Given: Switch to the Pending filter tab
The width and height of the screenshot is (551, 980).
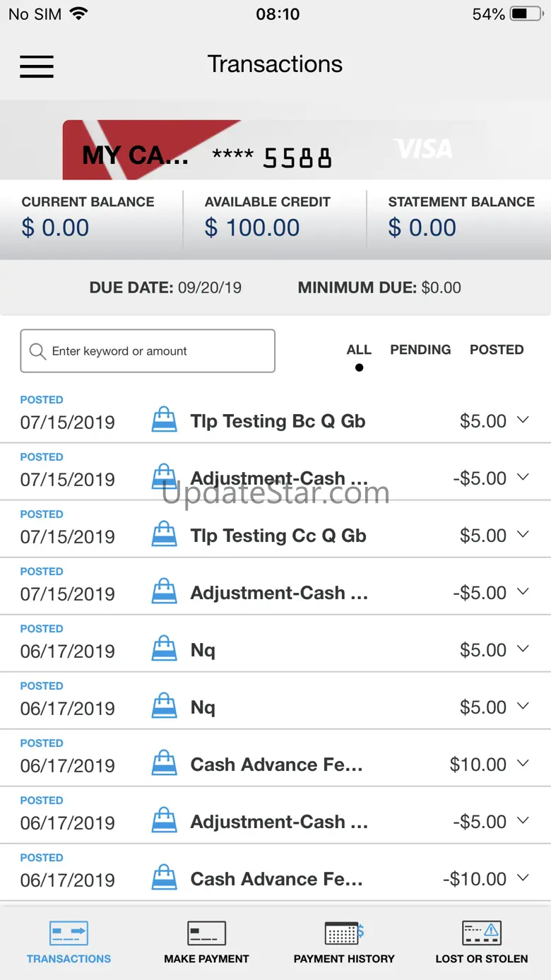Looking at the screenshot, I should [x=420, y=350].
